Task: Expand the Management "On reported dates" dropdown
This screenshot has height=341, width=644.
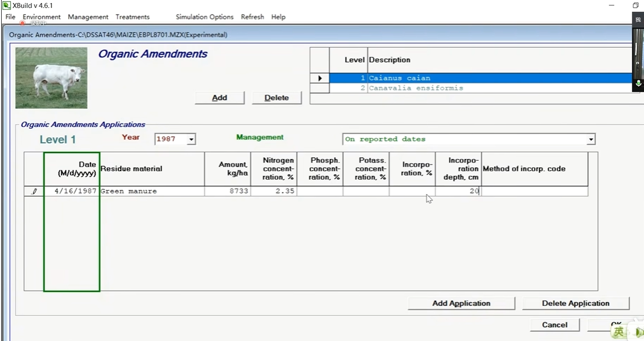Action: click(x=591, y=139)
